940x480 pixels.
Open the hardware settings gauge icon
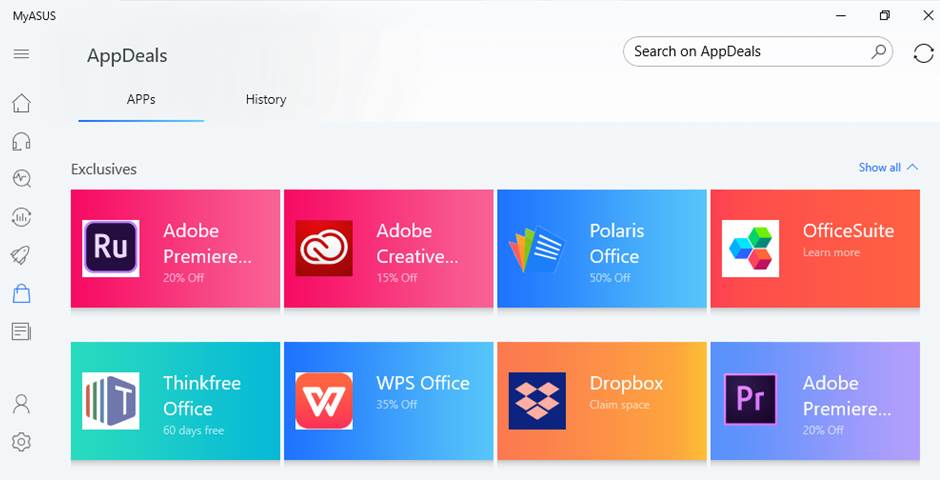[21, 217]
